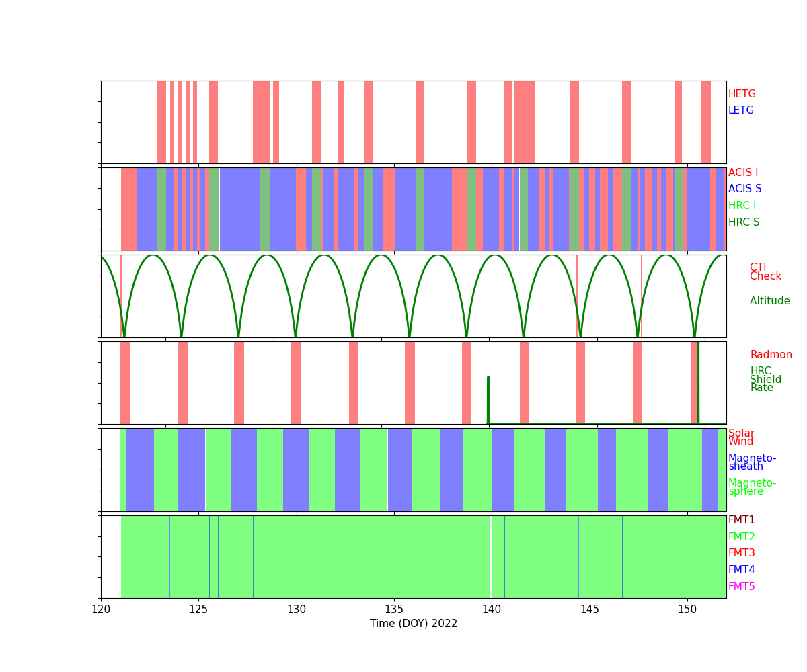Screen dimensions: 807x672
Task: Click the CTI Check legend label
Action: click(765, 272)
